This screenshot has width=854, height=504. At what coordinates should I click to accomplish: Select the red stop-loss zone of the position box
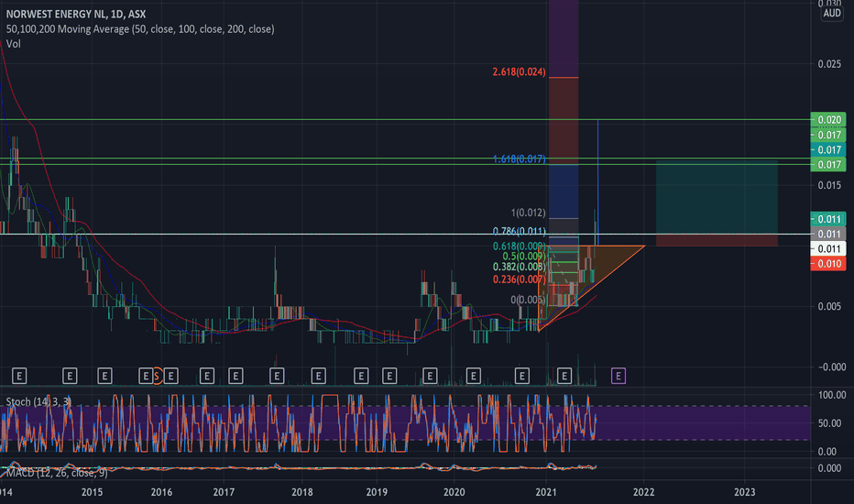(717, 240)
